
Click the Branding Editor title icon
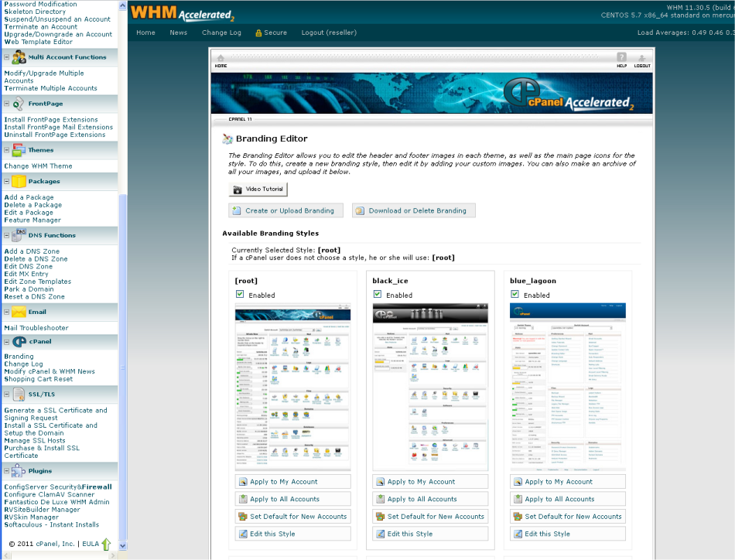click(227, 138)
